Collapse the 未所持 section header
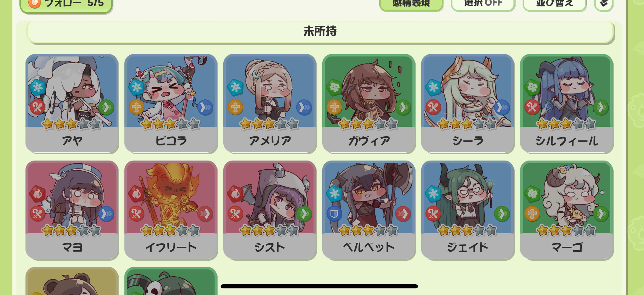Screen dimensions: 644x295 [320, 32]
